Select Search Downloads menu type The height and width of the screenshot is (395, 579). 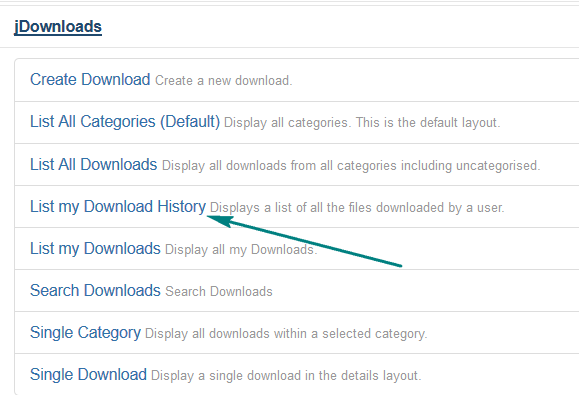point(95,290)
